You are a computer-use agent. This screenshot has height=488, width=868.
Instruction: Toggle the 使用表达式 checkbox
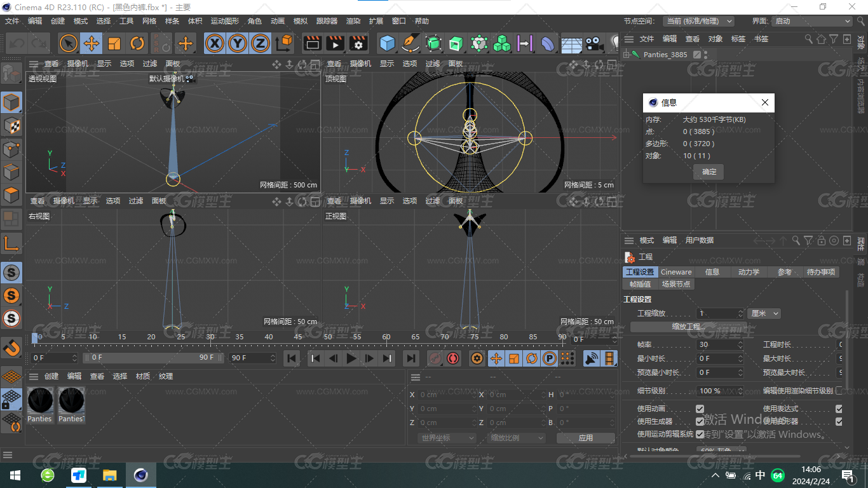[839, 409]
